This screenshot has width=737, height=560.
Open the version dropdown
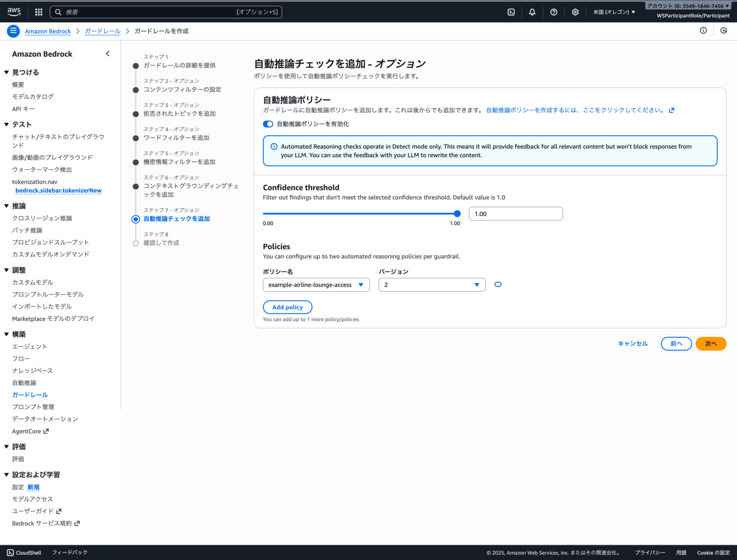click(432, 285)
